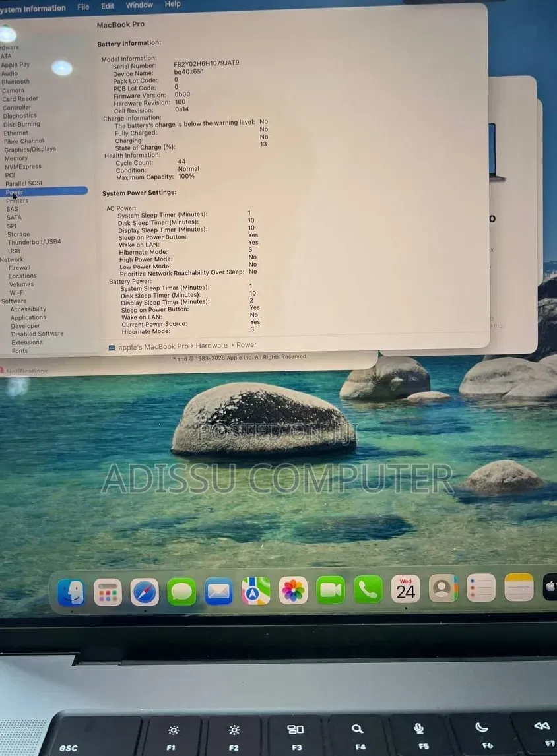Select NVMExpress in the sidebar
Screen dimensions: 557x756
tap(23, 167)
